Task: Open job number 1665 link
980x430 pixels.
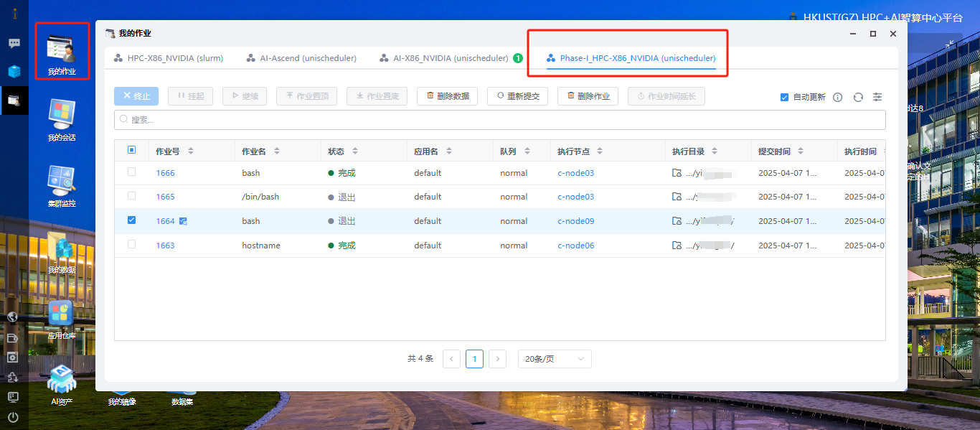Action: pos(165,197)
